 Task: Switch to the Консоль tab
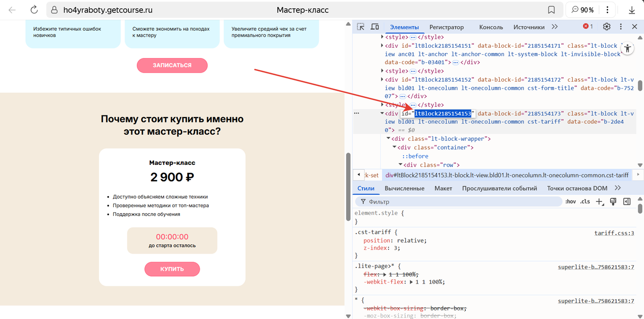pyautogui.click(x=491, y=27)
